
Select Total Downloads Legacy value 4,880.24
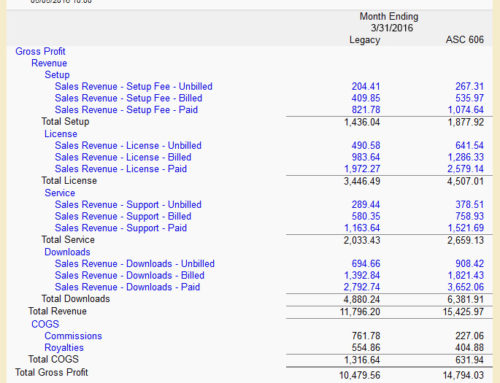pyautogui.click(x=362, y=299)
